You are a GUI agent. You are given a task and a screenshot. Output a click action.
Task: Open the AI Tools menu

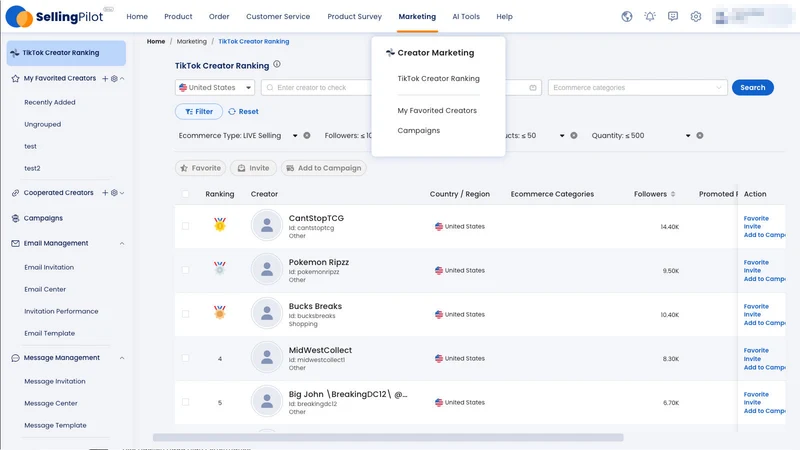tap(466, 16)
